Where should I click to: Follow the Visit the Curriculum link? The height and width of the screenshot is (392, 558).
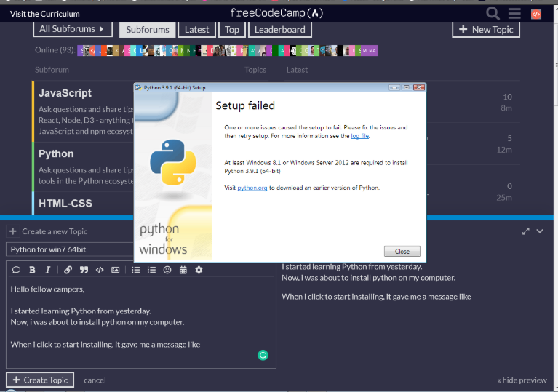[x=45, y=14]
